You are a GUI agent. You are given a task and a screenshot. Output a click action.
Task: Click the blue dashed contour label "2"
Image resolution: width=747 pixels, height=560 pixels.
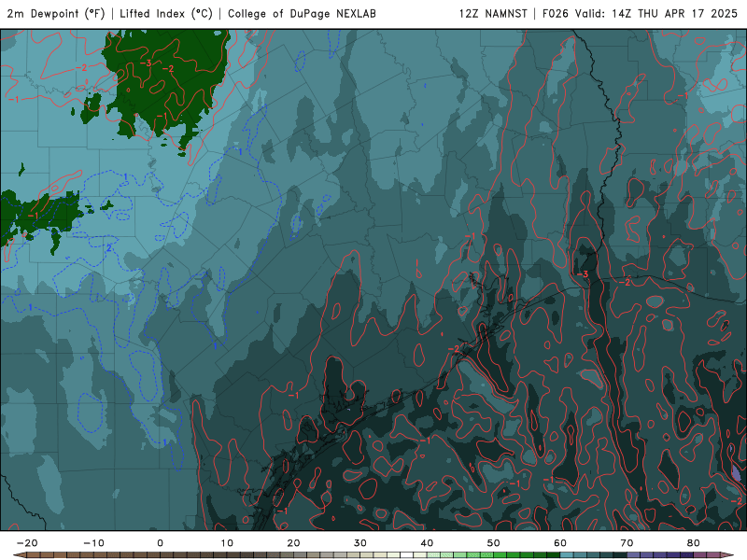point(108,248)
